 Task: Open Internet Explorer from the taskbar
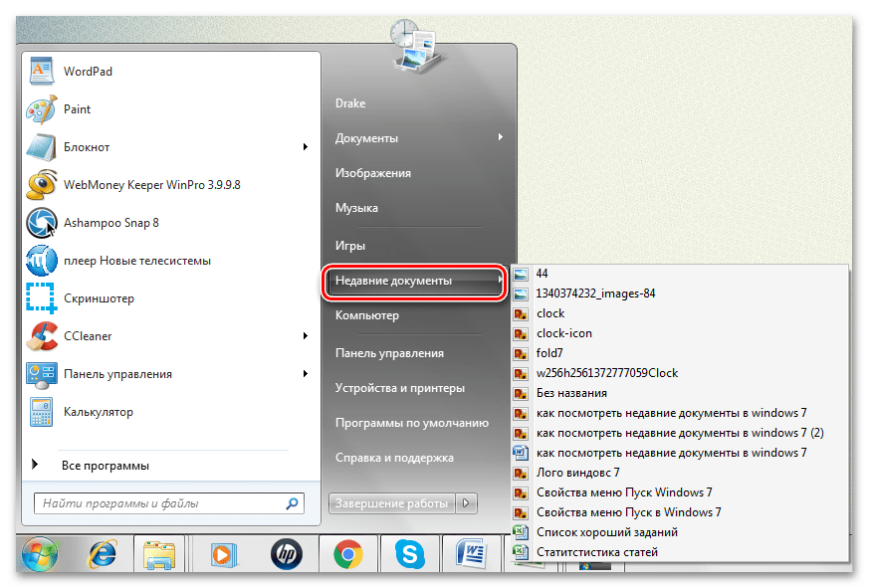point(101,554)
